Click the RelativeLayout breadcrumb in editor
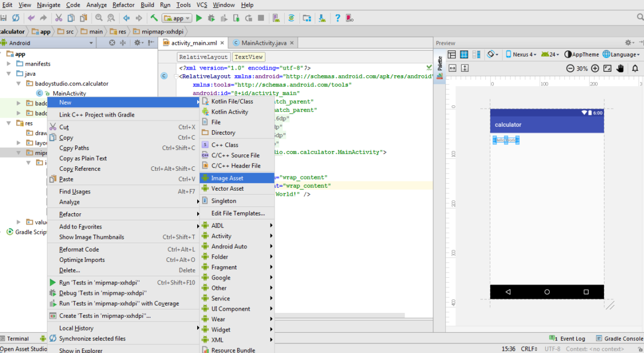The image size is (644, 353). 203,57
